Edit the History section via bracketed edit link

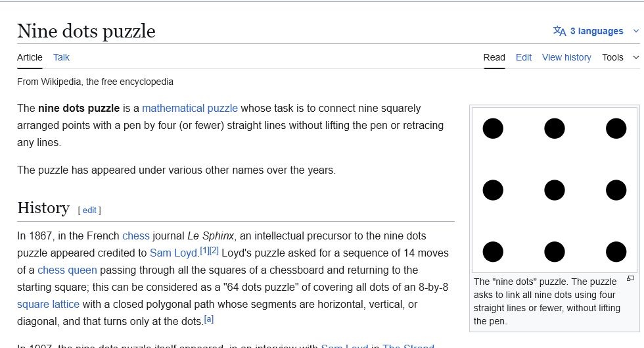pos(89,211)
